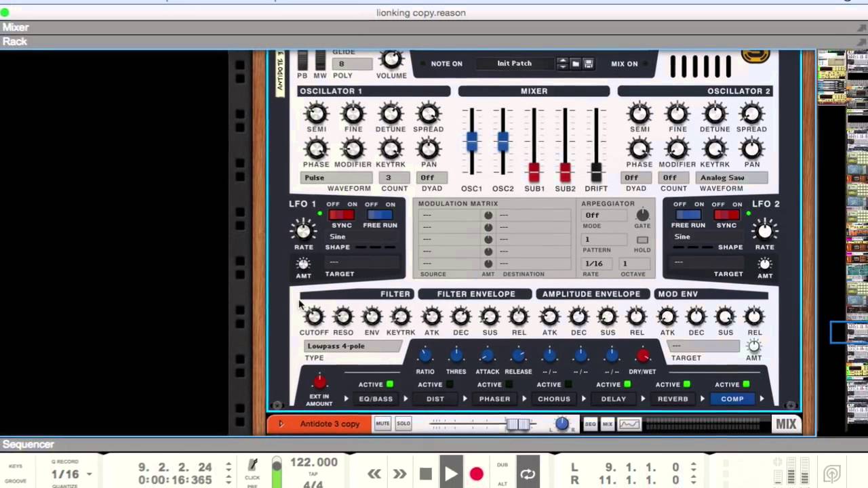The image size is (868, 488).
Task: Toggle the LFO 1 SYNC switch
Action: (x=341, y=215)
